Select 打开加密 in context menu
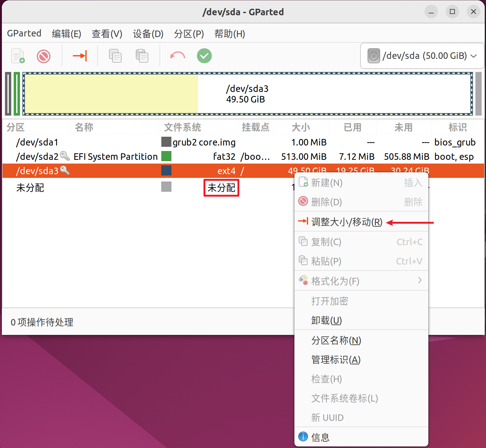 click(361, 301)
